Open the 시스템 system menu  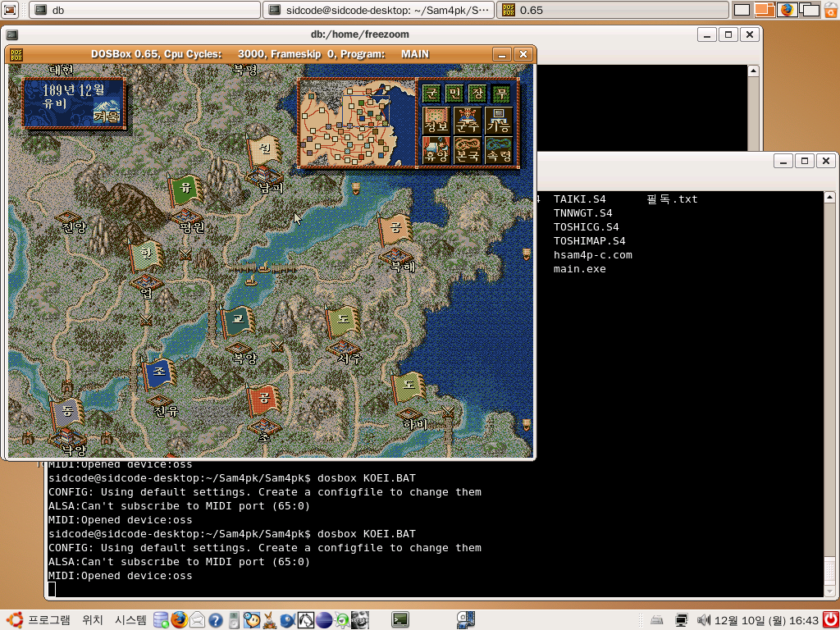click(x=130, y=620)
